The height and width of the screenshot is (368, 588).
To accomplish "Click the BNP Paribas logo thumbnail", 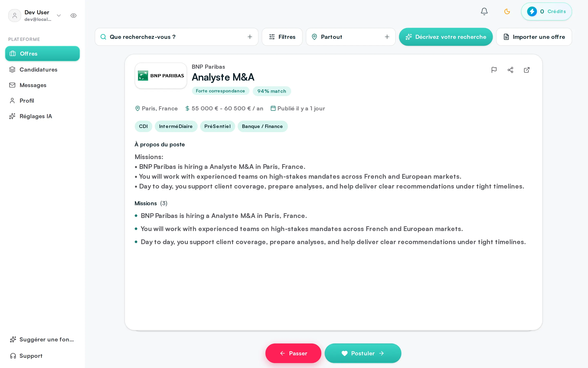I will (161, 76).
